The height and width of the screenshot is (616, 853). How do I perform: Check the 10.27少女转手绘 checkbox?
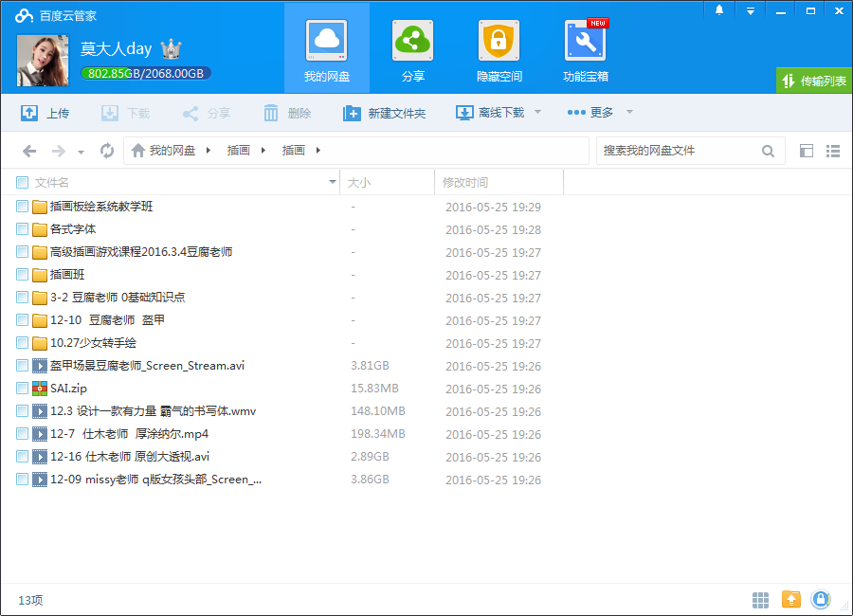pos(23,343)
